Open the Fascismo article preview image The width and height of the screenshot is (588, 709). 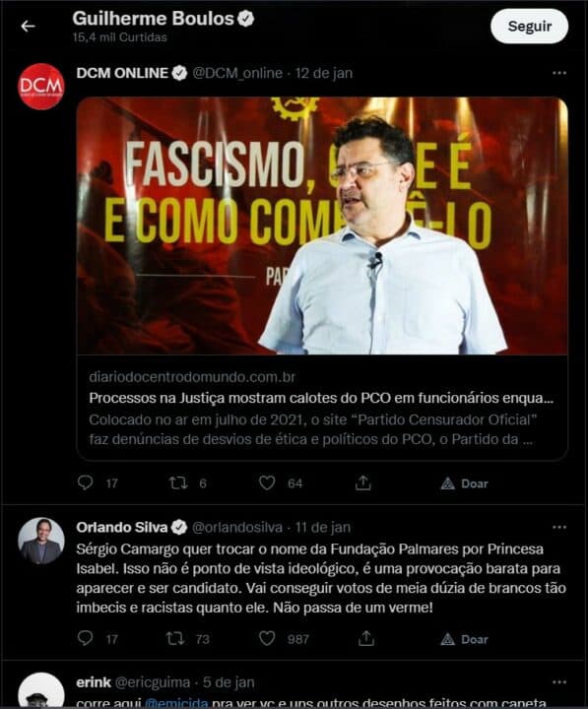point(322,226)
